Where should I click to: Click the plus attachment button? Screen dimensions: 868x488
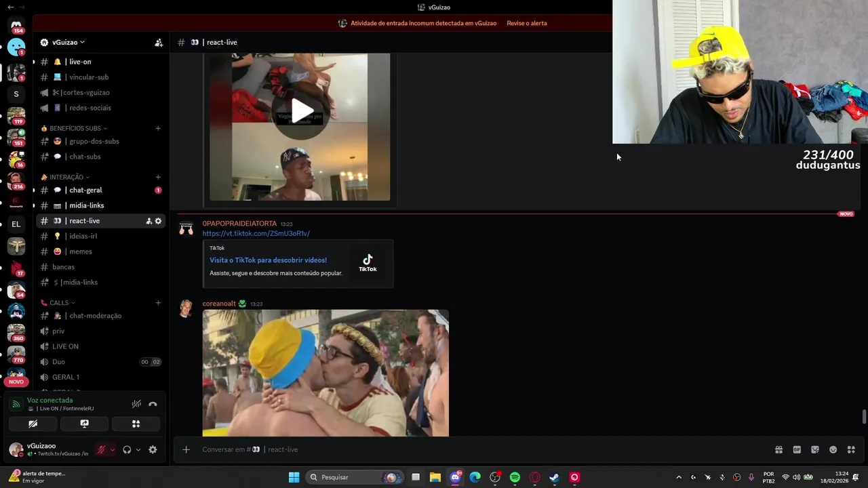(186, 449)
